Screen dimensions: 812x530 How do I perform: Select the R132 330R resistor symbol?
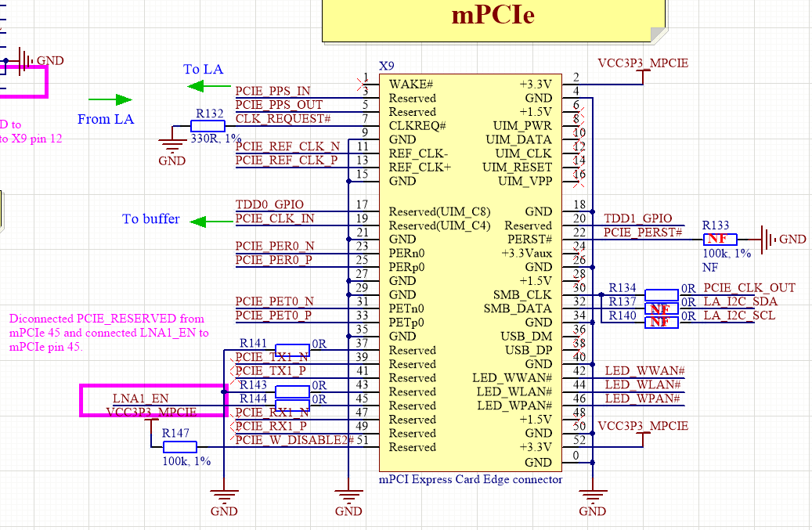point(208,126)
